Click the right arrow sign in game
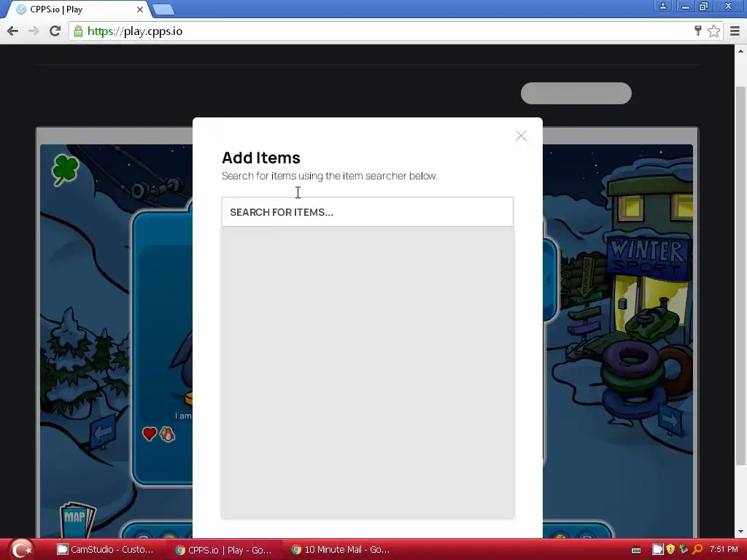This screenshot has height=560, width=747. pyautogui.click(x=670, y=419)
